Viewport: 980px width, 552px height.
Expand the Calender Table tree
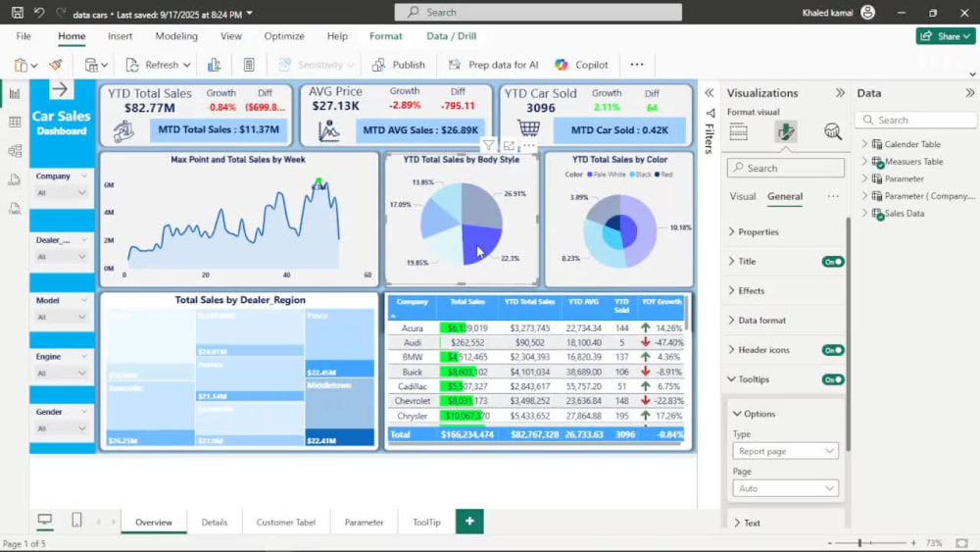click(865, 144)
